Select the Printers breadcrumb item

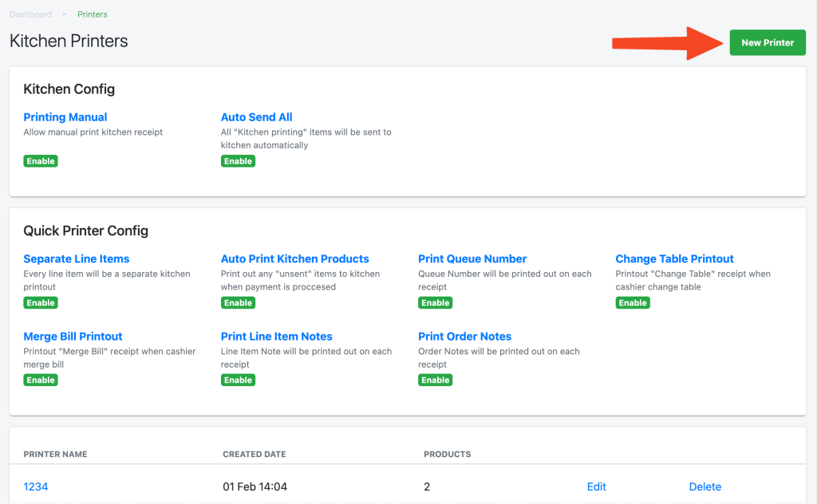click(92, 14)
